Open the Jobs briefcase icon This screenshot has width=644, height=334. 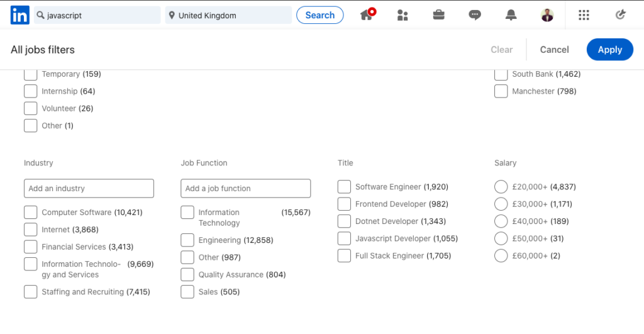(x=439, y=15)
